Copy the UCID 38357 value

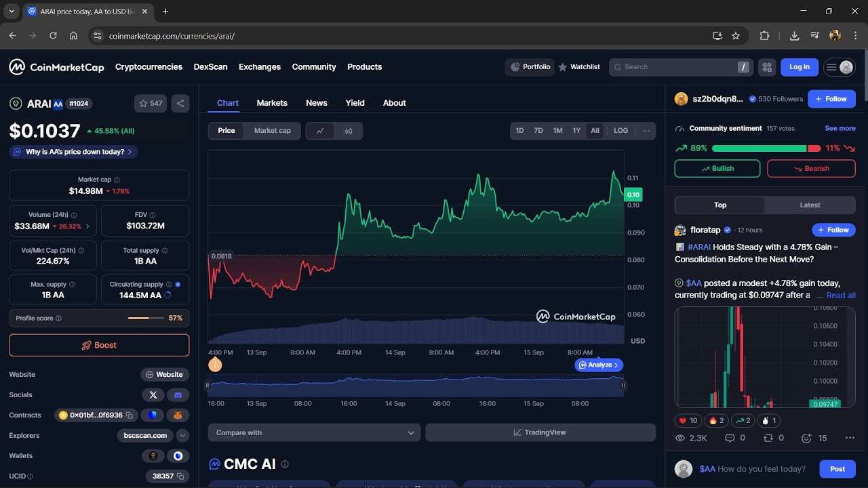[180, 476]
